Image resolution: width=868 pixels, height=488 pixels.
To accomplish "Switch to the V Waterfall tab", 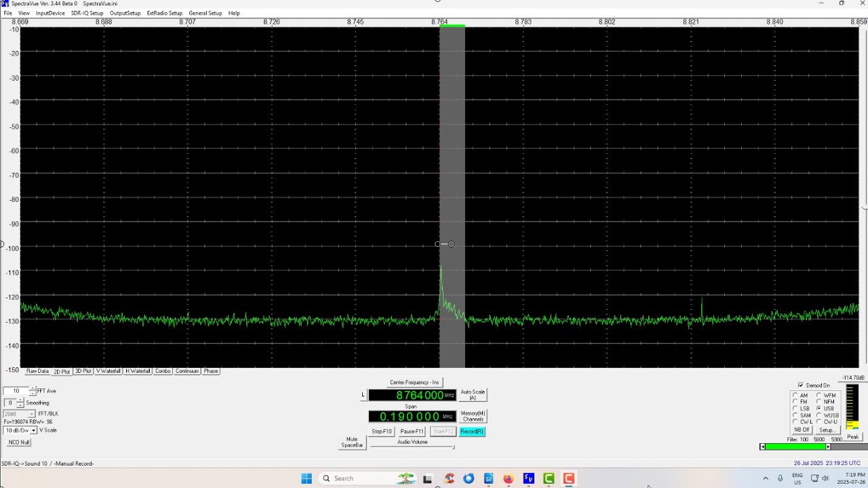I will 108,371.
